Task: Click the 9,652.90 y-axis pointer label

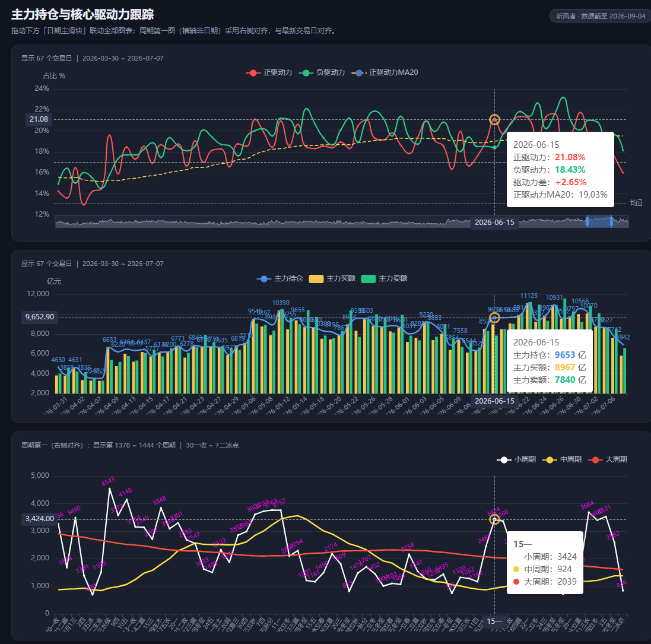Action: click(39, 317)
